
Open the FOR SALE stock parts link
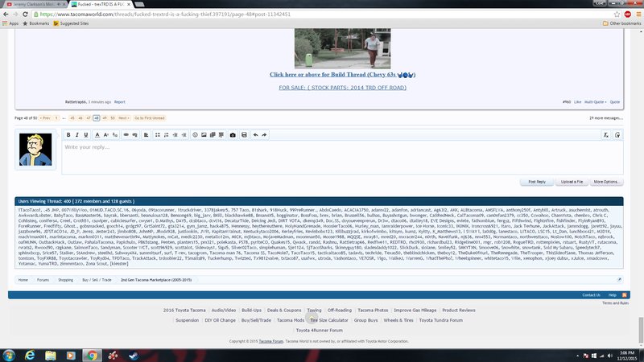click(343, 88)
